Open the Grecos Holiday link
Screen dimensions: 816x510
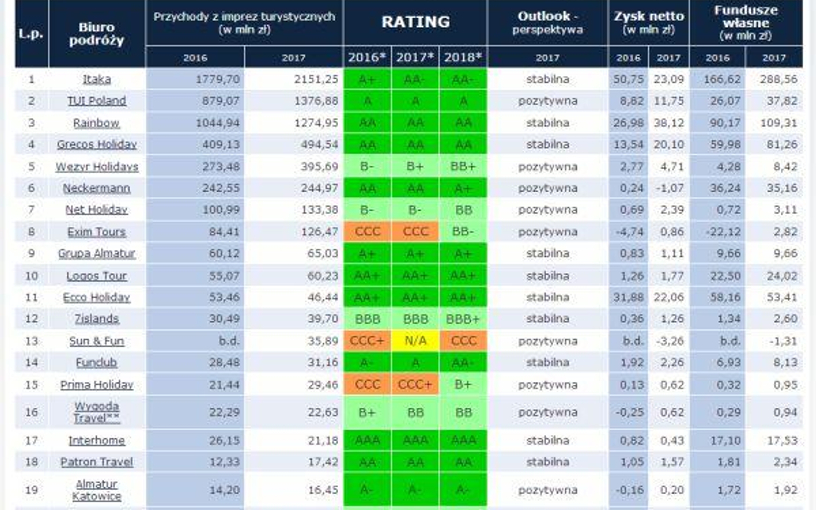pyautogui.click(x=97, y=144)
